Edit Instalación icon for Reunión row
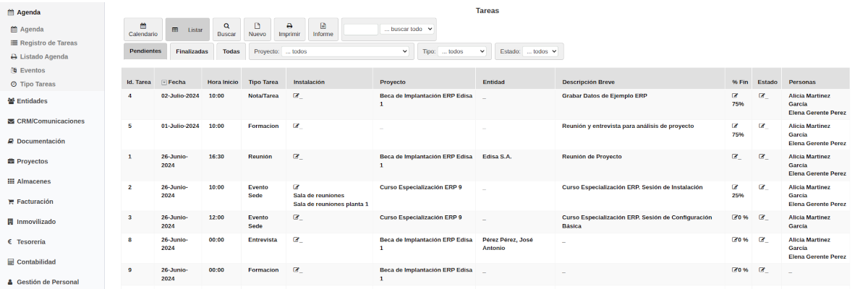The width and height of the screenshot is (868, 289). pos(297,156)
